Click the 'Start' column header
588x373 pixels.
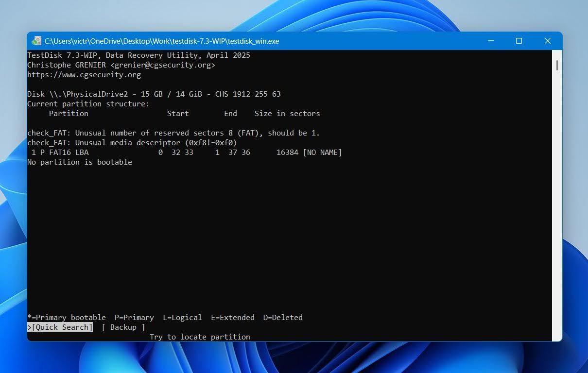[x=178, y=114]
